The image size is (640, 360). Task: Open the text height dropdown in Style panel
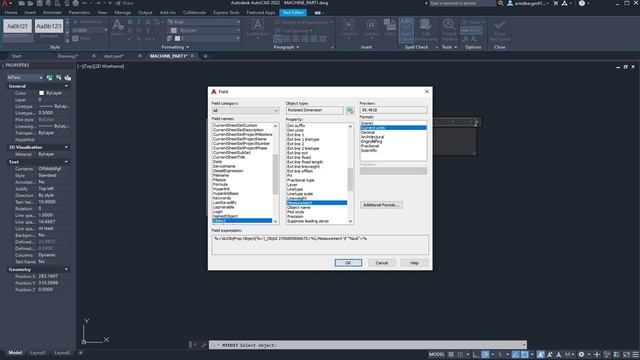click(x=89, y=30)
